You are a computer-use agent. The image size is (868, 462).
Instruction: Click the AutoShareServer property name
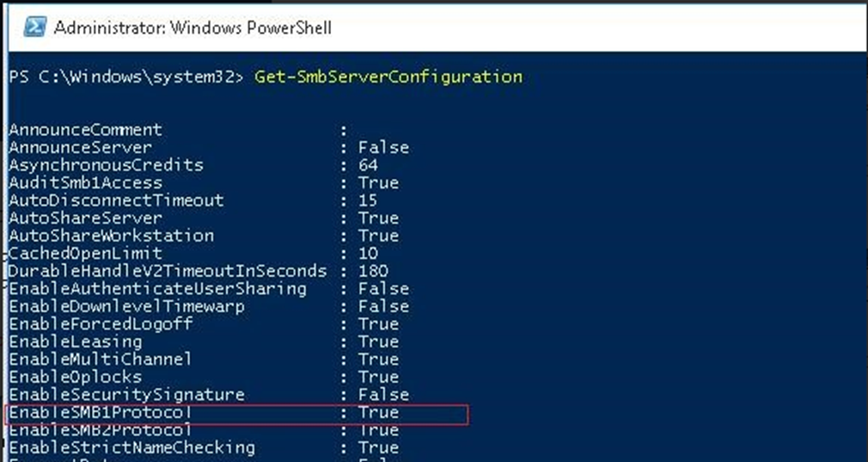(x=85, y=218)
